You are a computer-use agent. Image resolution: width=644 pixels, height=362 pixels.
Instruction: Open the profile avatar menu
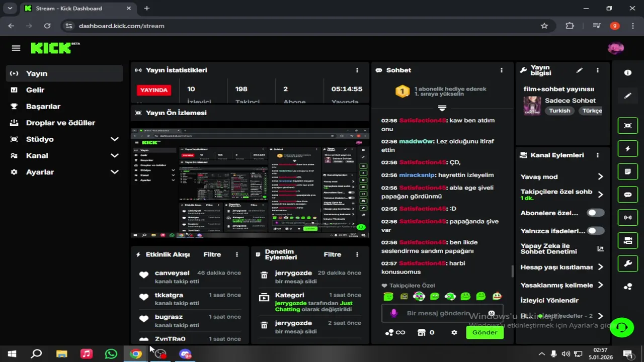pyautogui.click(x=616, y=48)
